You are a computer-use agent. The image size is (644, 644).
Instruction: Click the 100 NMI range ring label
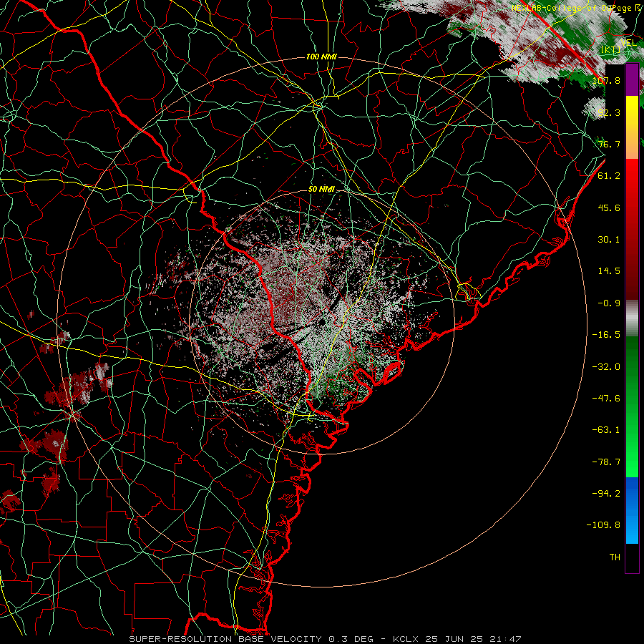pyautogui.click(x=321, y=57)
